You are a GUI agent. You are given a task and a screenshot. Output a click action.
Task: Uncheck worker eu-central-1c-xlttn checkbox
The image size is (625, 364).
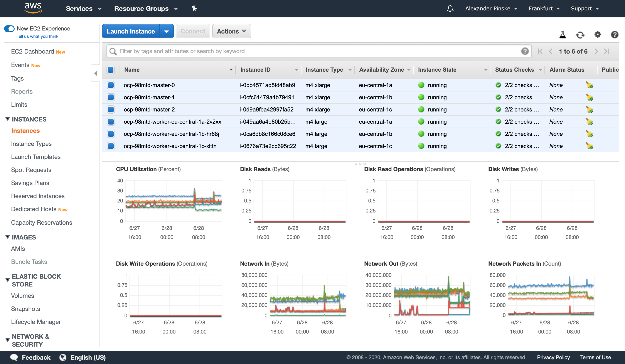tap(111, 146)
